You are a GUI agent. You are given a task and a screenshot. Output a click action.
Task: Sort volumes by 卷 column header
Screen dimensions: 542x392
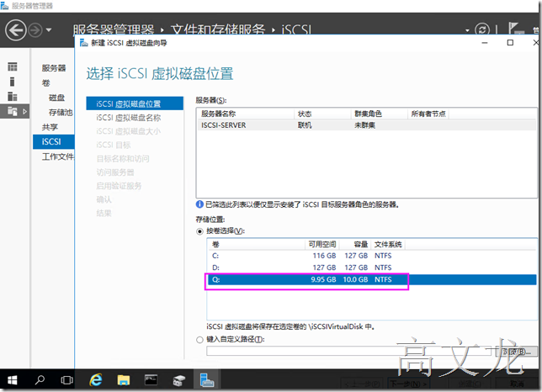click(x=258, y=245)
